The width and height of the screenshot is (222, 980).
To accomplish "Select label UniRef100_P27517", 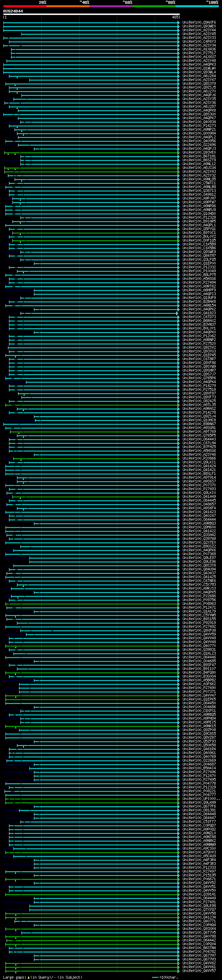I will [x=199, y=53].
